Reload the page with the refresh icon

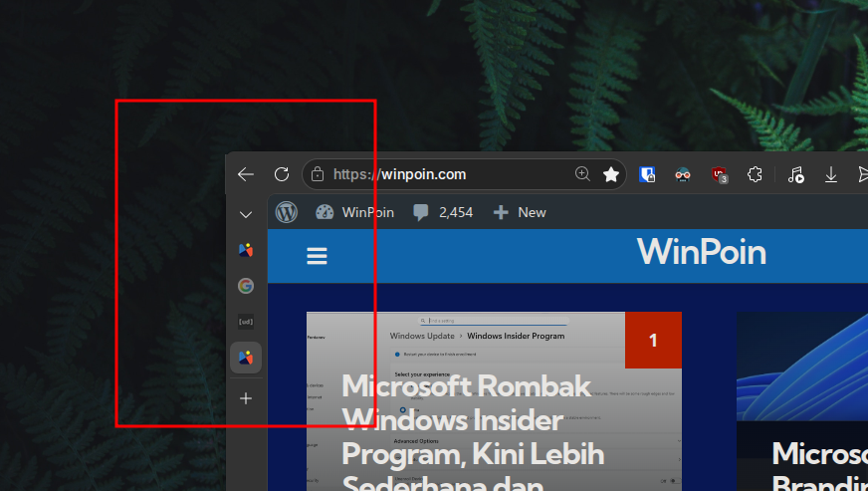(282, 174)
